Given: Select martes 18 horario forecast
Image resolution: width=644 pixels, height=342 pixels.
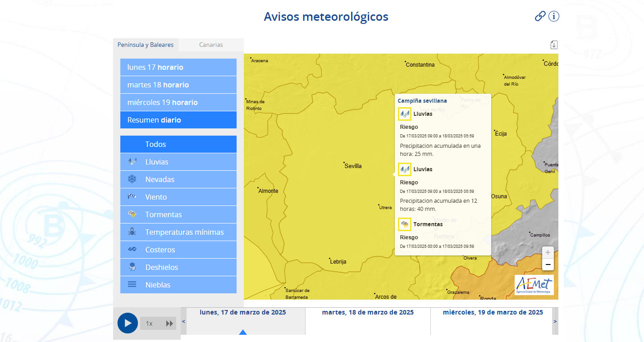Looking at the screenshot, I should (x=178, y=84).
